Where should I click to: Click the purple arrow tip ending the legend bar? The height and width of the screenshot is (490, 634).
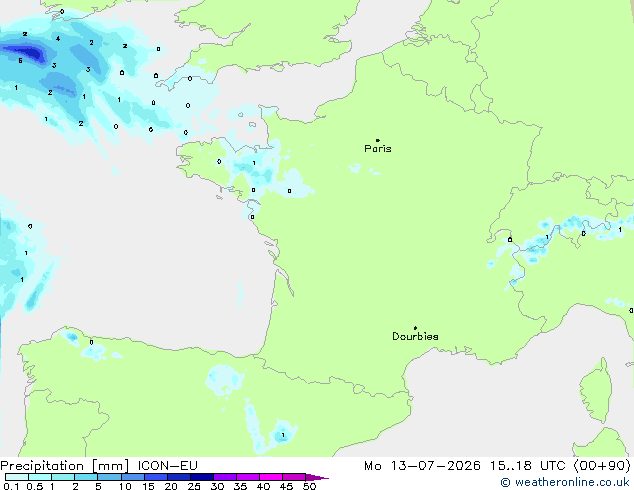(317, 477)
